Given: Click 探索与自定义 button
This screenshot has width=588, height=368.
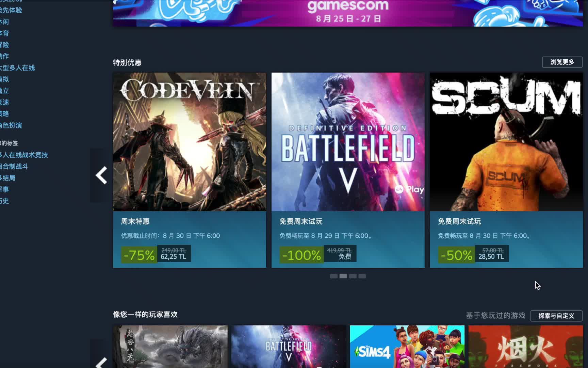Looking at the screenshot, I should point(556,316).
